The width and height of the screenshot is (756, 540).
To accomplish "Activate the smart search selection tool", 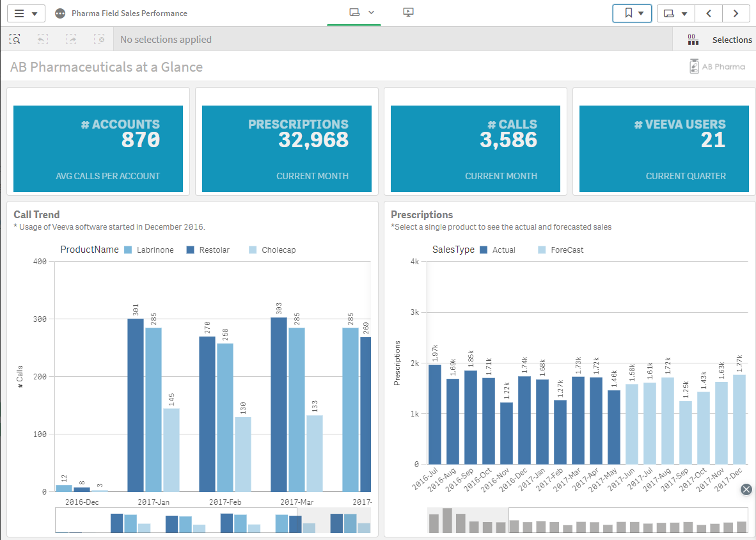I will pyautogui.click(x=15, y=40).
